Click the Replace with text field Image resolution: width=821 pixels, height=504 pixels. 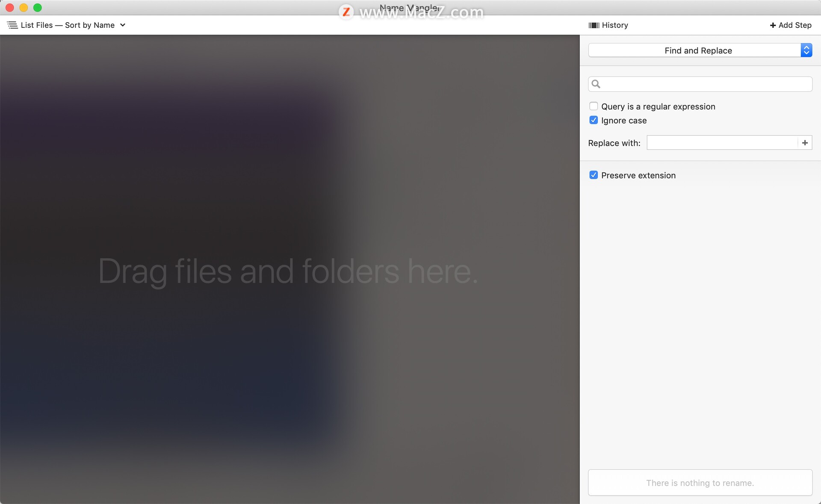pyautogui.click(x=722, y=143)
